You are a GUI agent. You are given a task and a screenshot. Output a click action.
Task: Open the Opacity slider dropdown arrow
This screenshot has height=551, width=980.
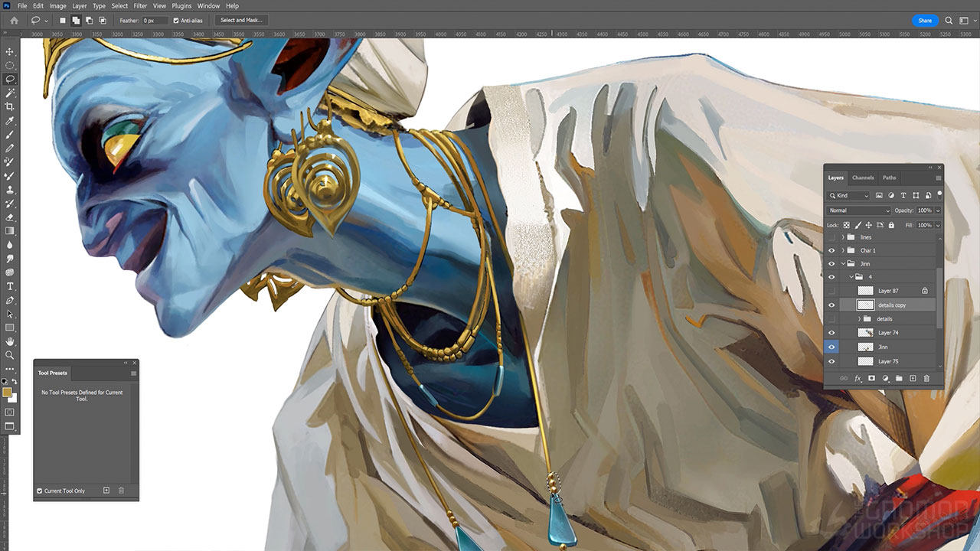coord(938,210)
